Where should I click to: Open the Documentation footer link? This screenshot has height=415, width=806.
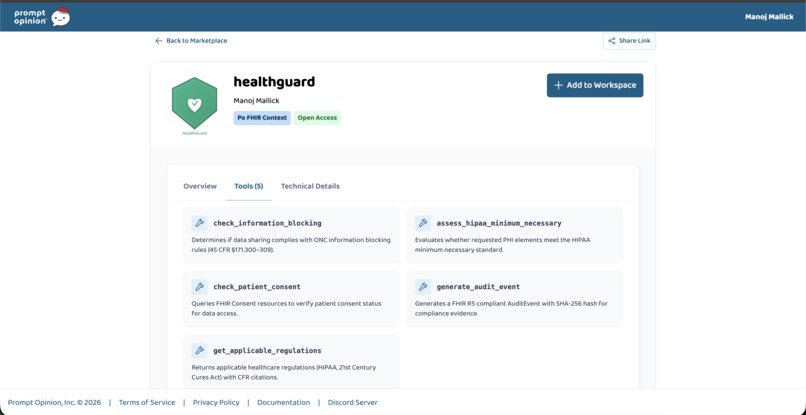coord(284,403)
